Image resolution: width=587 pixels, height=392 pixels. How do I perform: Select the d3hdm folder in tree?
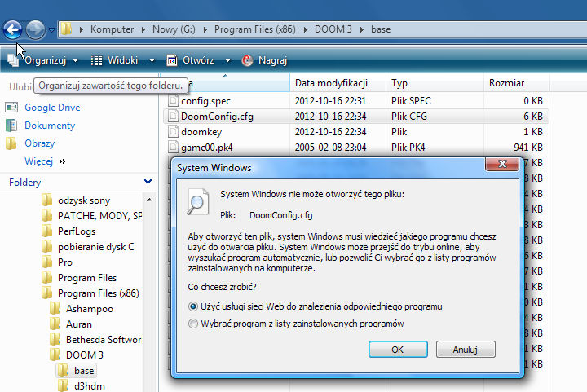[x=90, y=386]
